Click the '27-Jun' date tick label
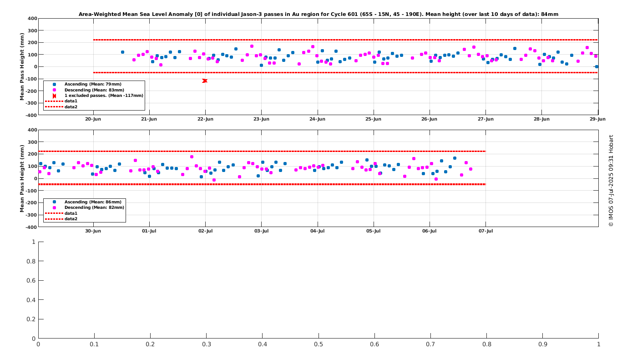The height and width of the screenshot is (364, 637). point(485,119)
